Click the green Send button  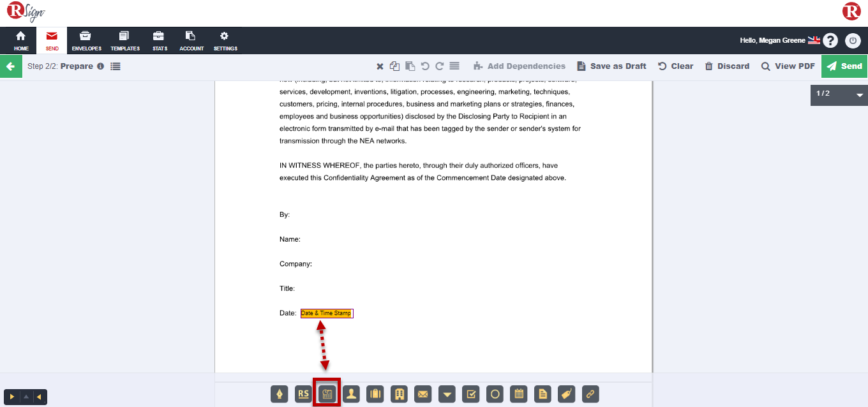(x=844, y=66)
